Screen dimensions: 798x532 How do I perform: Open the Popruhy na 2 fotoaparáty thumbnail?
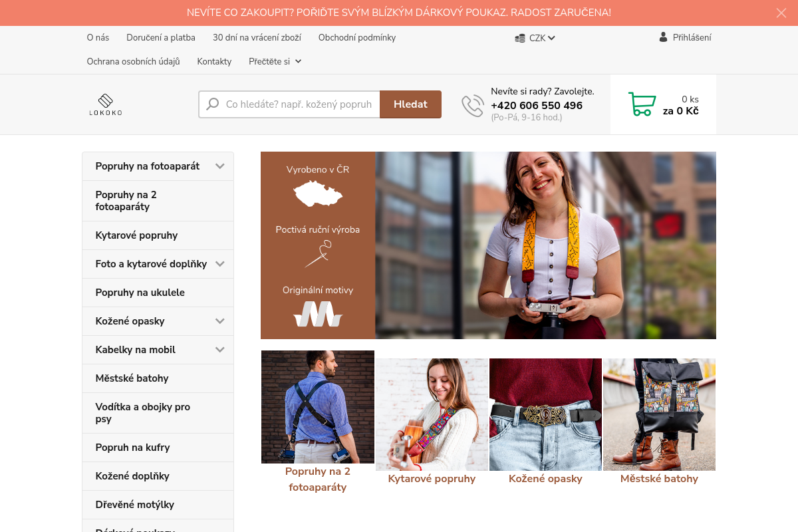[318, 407]
